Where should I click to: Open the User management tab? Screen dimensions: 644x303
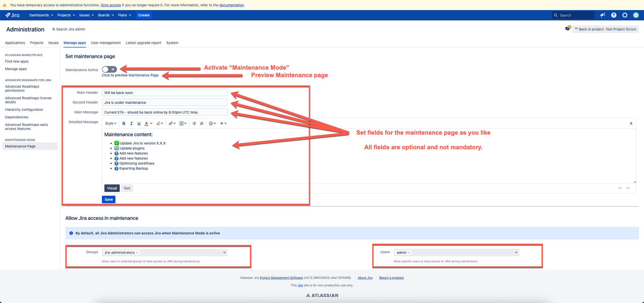(x=106, y=43)
